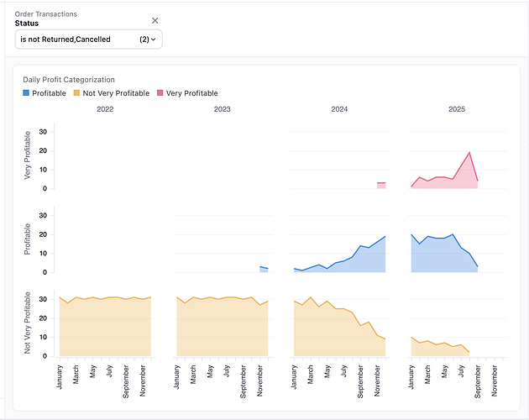Select the 2023 column header
Viewport: 529px width, 420px height.
(x=223, y=109)
